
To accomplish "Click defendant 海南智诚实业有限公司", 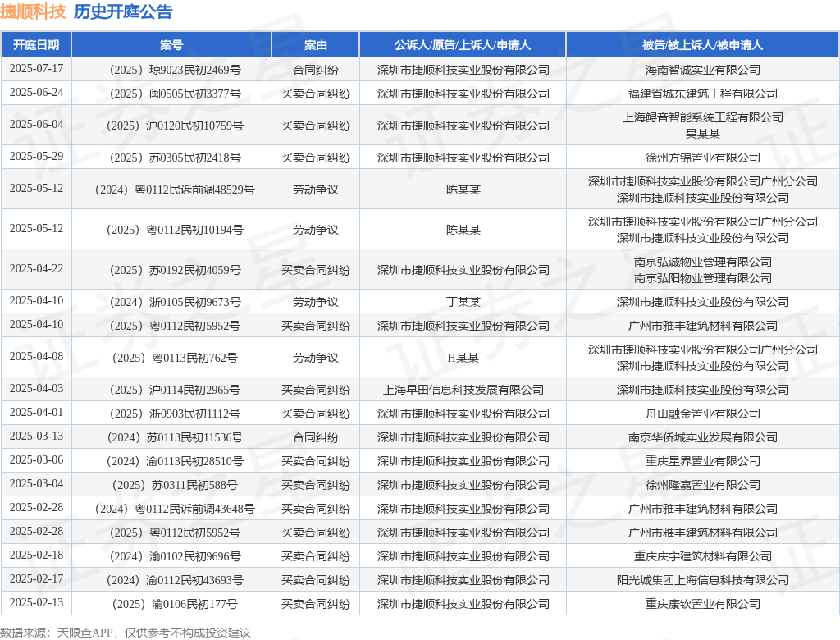I will [x=703, y=70].
